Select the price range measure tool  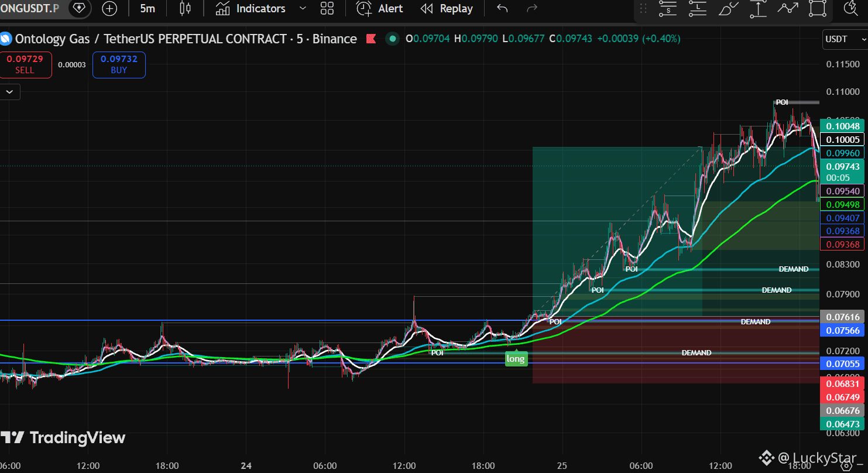click(759, 9)
